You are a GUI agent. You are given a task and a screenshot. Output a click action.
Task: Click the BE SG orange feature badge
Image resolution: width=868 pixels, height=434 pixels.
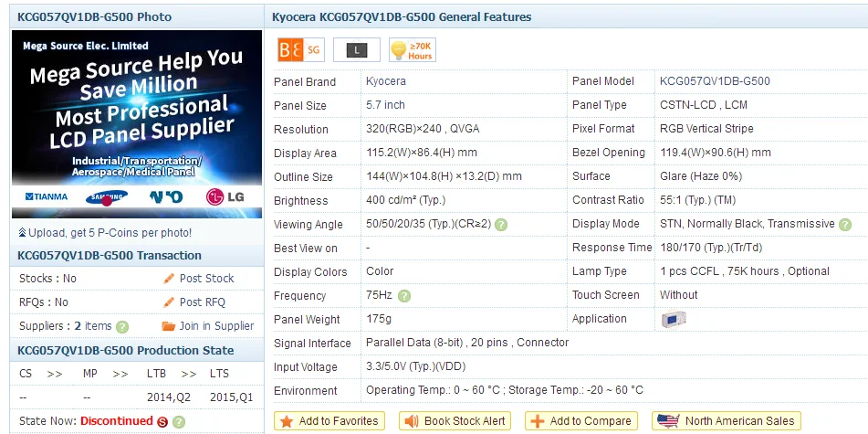point(300,50)
